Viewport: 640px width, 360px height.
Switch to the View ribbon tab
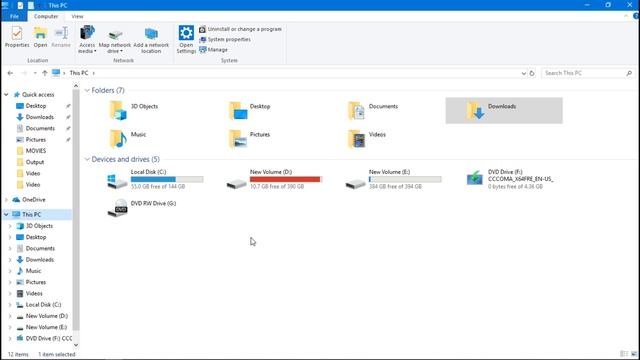[77, 16]
